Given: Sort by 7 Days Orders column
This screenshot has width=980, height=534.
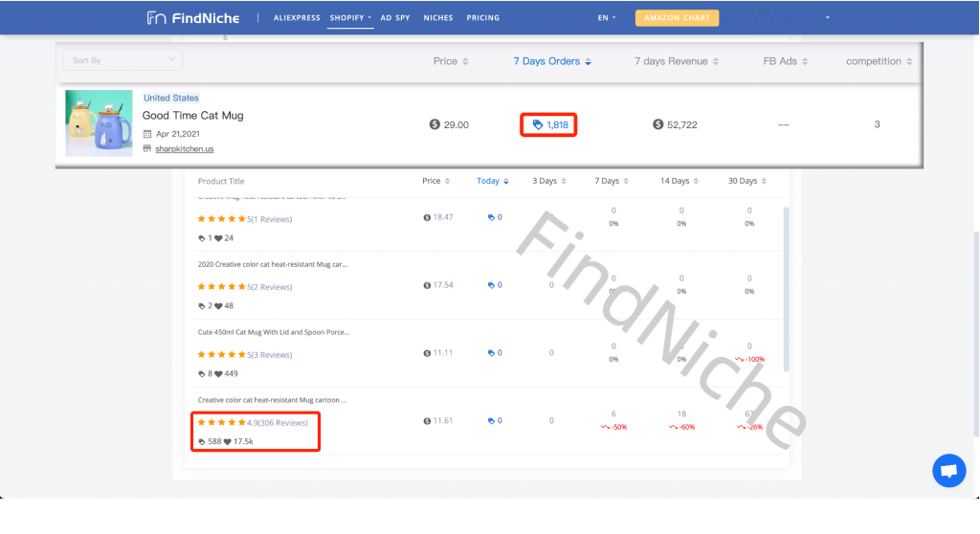Looking at the screenshot, I should pyautogui.click(x=552, y=61).
